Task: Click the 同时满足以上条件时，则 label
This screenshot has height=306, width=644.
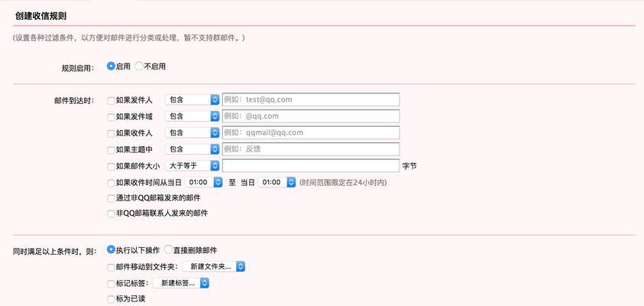Action: pyautogui.click(x=55, y=251)
